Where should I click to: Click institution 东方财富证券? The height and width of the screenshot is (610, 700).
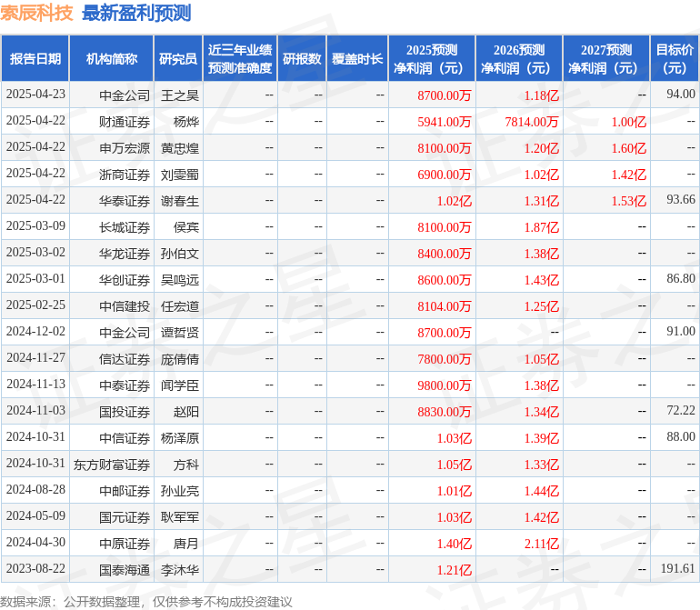click(x=112, y=465)
